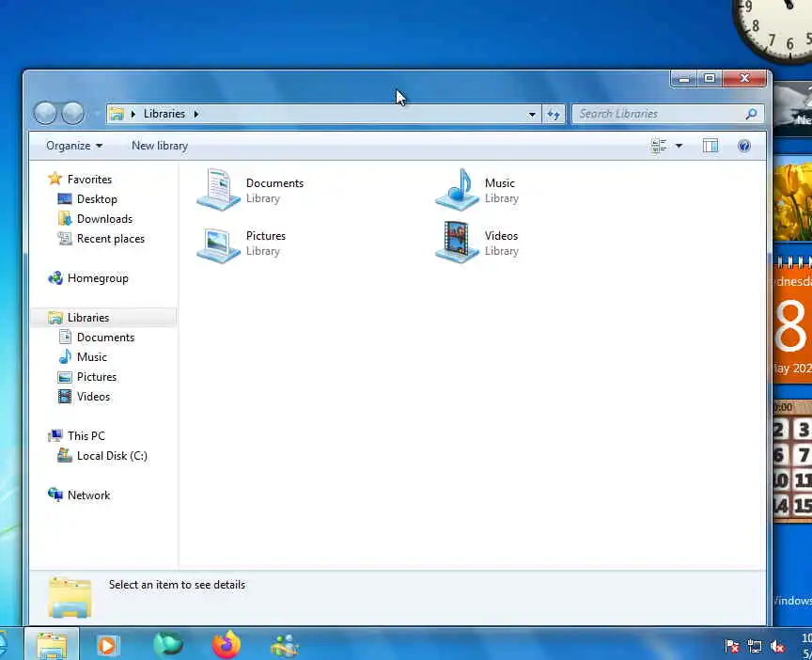Launch Windows Media Player from taskbar
The image size is (812, 660).
tap(108, 646)
